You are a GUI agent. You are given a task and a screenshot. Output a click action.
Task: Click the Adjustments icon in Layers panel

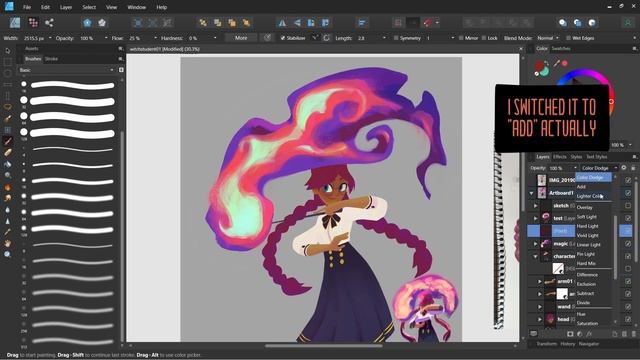[580, 334]
